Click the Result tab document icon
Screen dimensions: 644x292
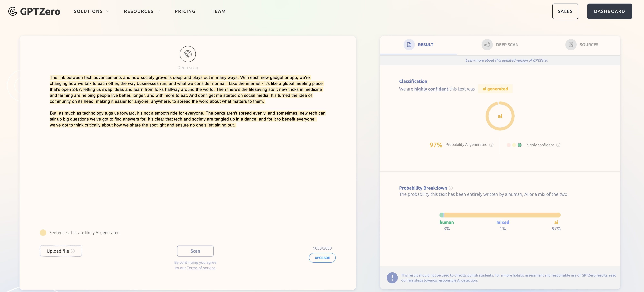pyautogui.click(x=409, y=45)
